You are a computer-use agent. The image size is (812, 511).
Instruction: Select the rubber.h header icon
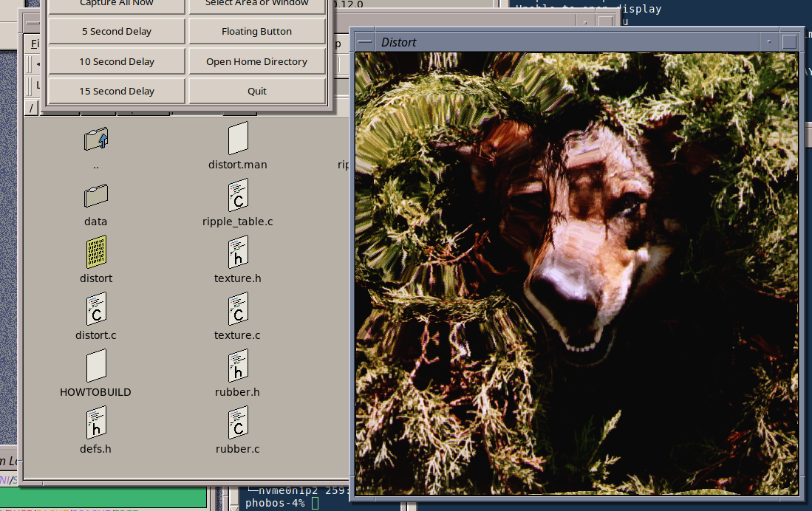coord(238,366)
